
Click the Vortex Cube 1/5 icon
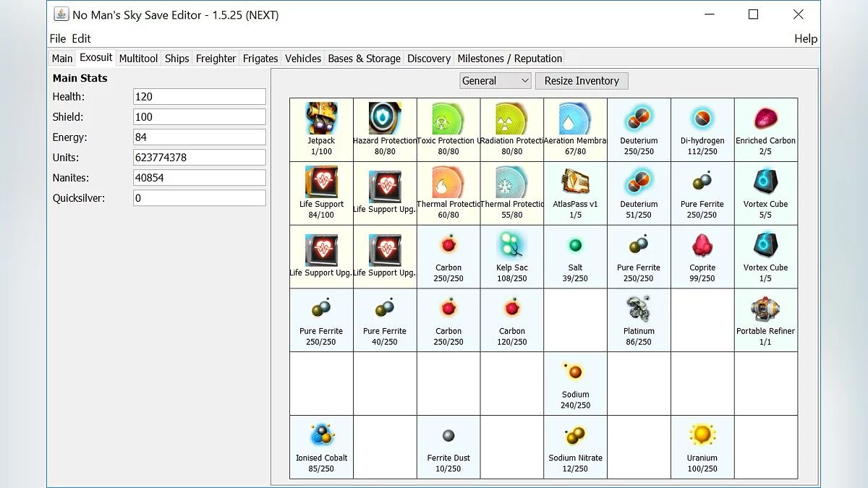coord(766,245)
